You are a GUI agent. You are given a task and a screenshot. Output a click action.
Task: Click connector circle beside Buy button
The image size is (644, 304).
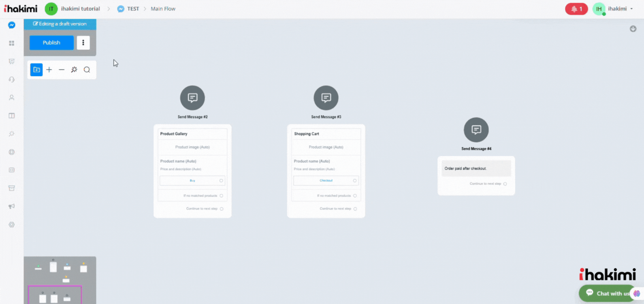(221, 181)
